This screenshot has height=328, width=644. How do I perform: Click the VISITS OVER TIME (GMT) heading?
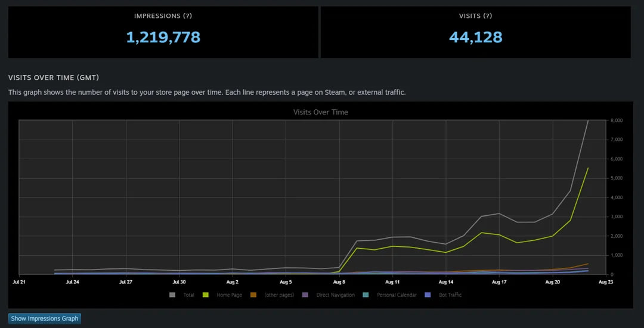point(54,78)
